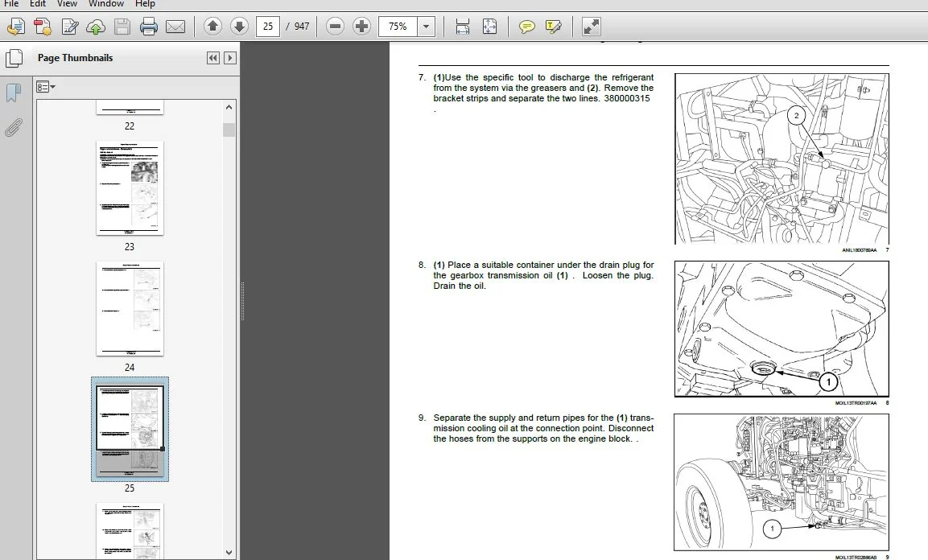This screenshot has height=560, width=928.
Task: Click the zoom percentage field 75%
Action: click(x=398, y=26)
